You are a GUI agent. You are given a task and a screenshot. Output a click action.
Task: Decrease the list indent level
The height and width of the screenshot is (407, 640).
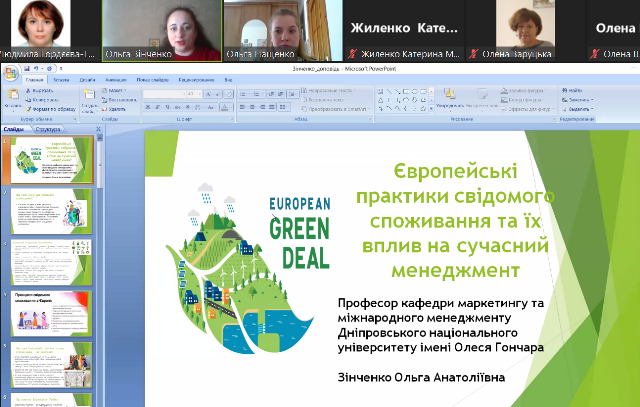[271, 94]
